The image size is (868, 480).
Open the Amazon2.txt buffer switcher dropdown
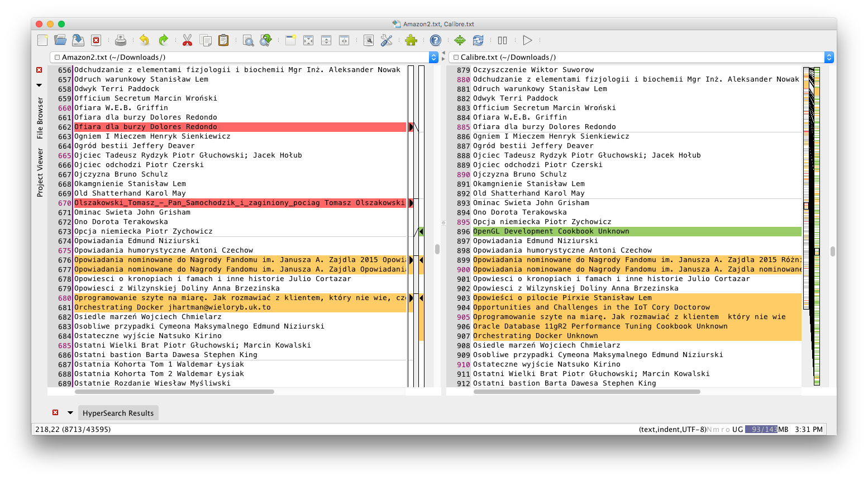[x=433, y=57]
